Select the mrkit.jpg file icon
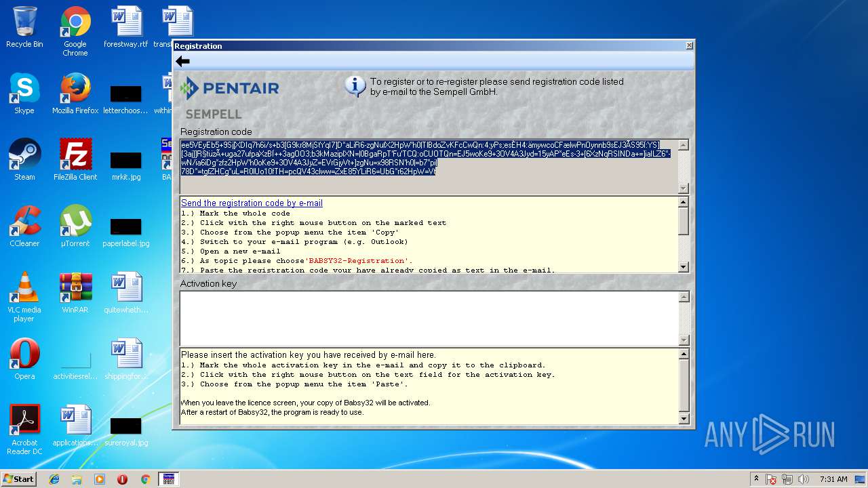This screenshot has height=488, width=868. click(x=126, y=165)
